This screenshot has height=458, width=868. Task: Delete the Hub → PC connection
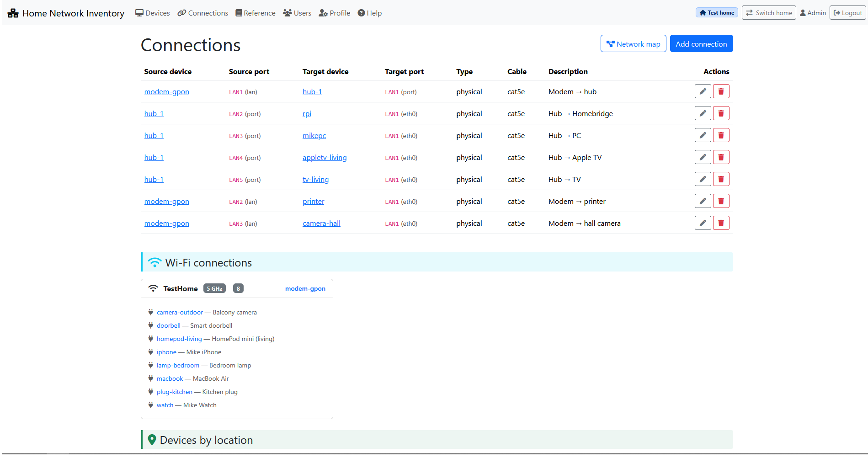click(x=721, y=135)
